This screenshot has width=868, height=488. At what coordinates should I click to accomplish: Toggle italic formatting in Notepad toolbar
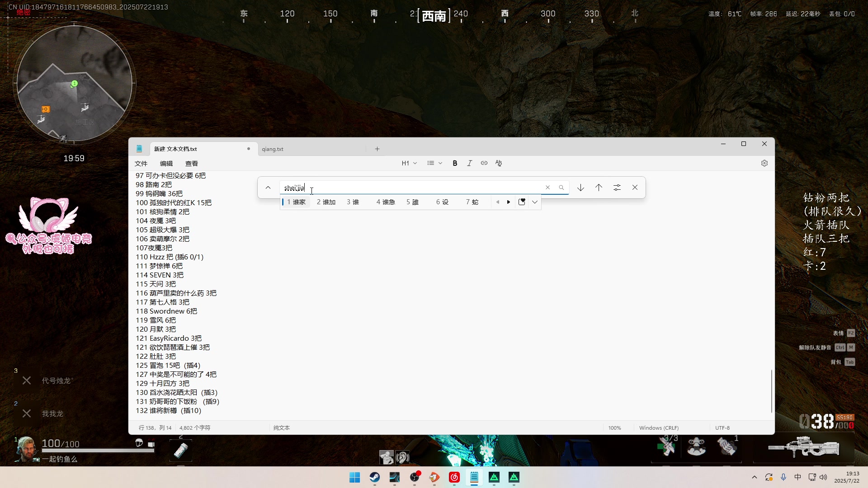tap(469, 163)
